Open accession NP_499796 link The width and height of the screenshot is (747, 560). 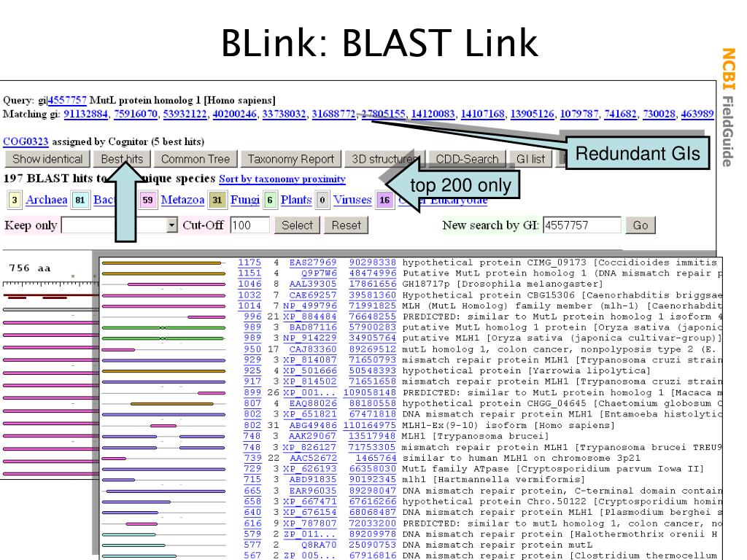(309, 306)
